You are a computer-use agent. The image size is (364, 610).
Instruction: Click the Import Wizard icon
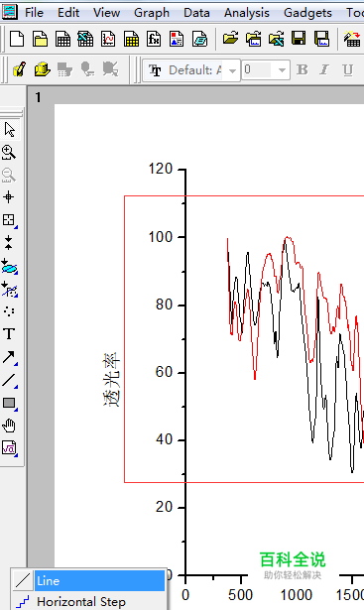pos(352,39)
